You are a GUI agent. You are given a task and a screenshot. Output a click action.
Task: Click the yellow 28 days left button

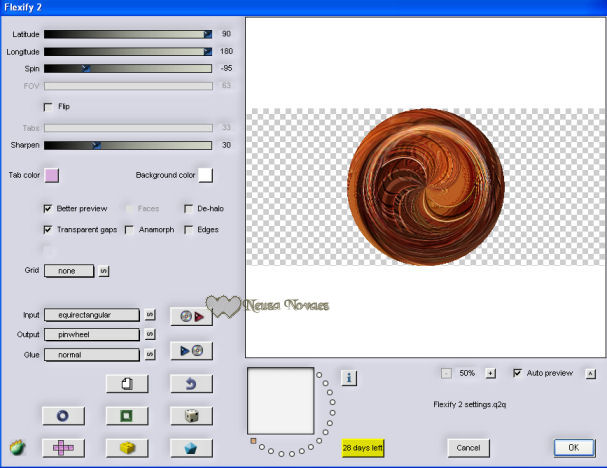(x=363, y=448)
